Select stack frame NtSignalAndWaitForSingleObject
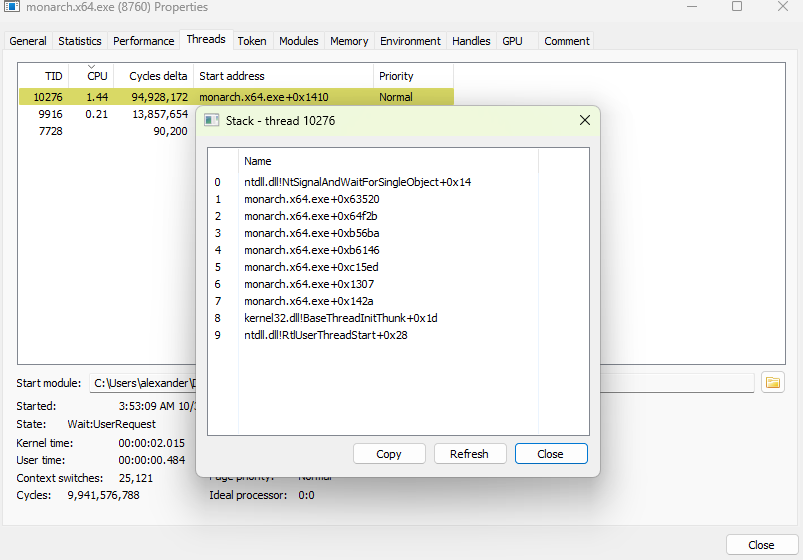Image resolution: width=803 pixels, height=560 pixels. [x=357, y=182]
